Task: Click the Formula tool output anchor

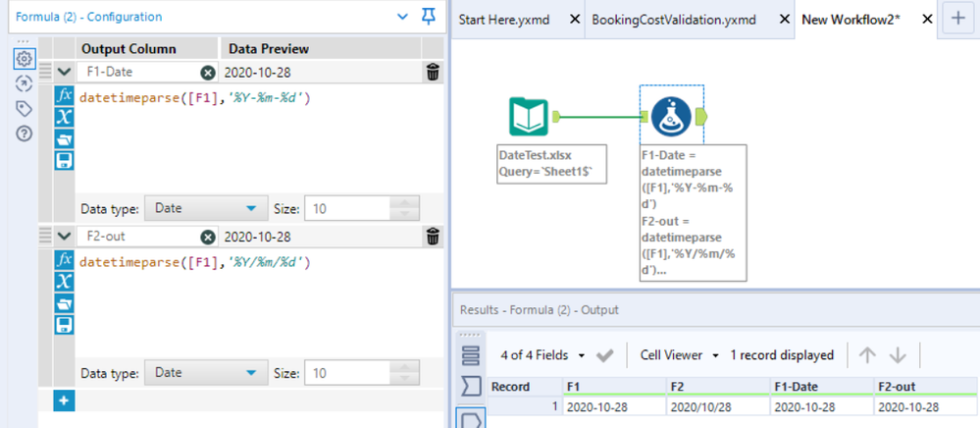Action: point(700,117)
